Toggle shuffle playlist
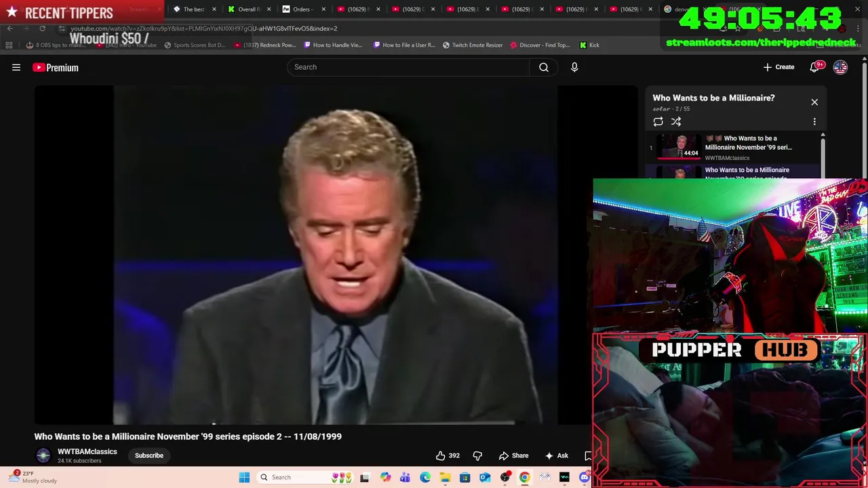Screen dimensions: 868x488 (x=676, y=121)
